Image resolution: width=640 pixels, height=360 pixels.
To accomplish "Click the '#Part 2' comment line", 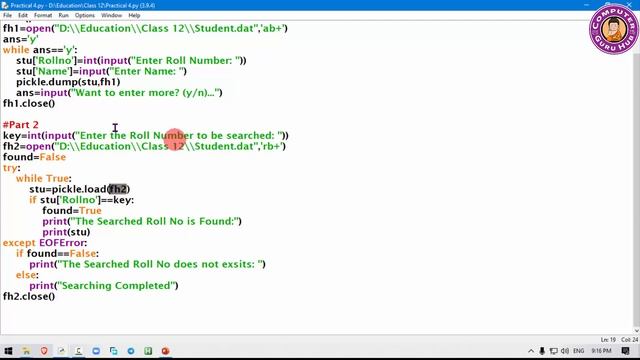I will click(x=21, y=124).
